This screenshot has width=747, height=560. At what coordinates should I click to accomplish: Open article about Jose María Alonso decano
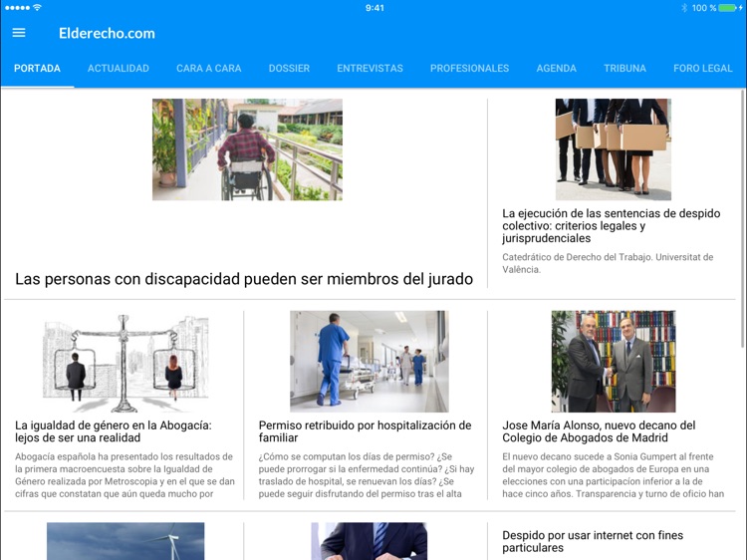point(599,431)
